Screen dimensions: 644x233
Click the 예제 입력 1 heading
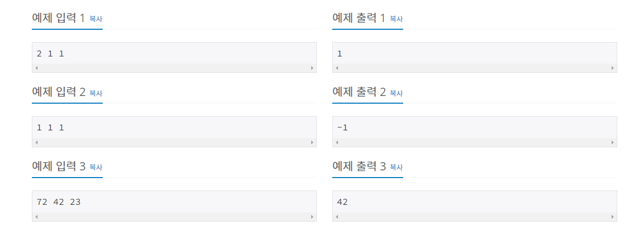pos(58,18)
